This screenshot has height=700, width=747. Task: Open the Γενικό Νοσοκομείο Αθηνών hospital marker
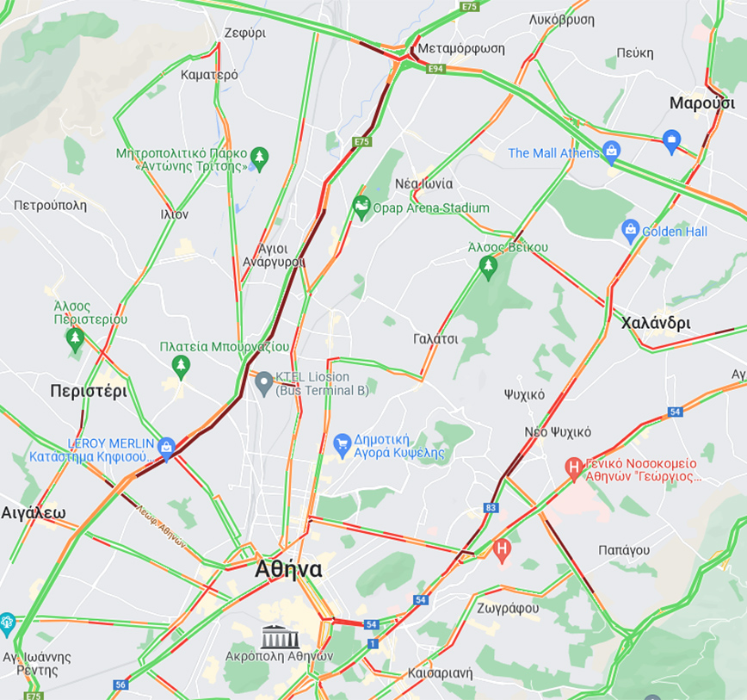pos(573,469)
